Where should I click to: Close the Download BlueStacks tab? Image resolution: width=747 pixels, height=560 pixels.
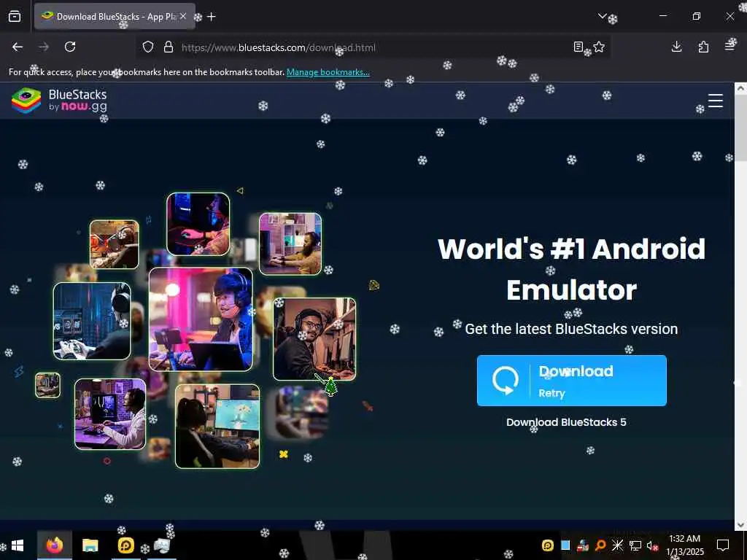183,16
